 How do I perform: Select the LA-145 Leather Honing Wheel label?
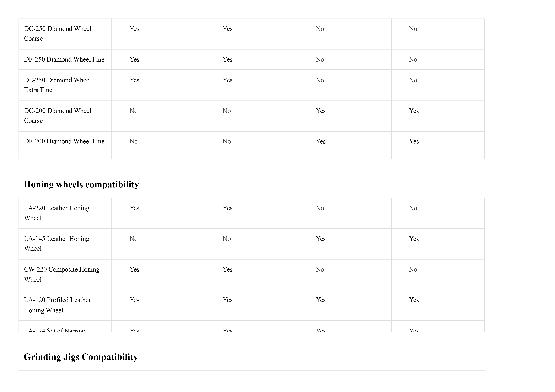pyautogui.click(x=57, y=244)
